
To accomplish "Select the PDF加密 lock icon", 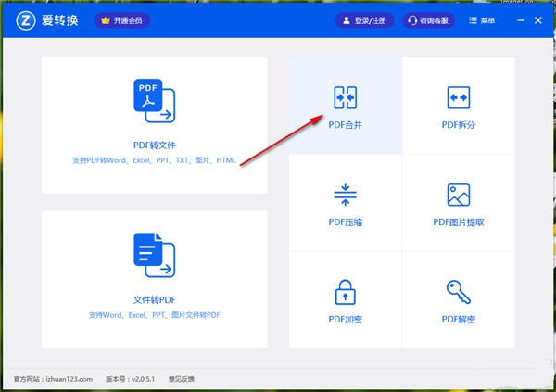I will [x=345, y=292].
